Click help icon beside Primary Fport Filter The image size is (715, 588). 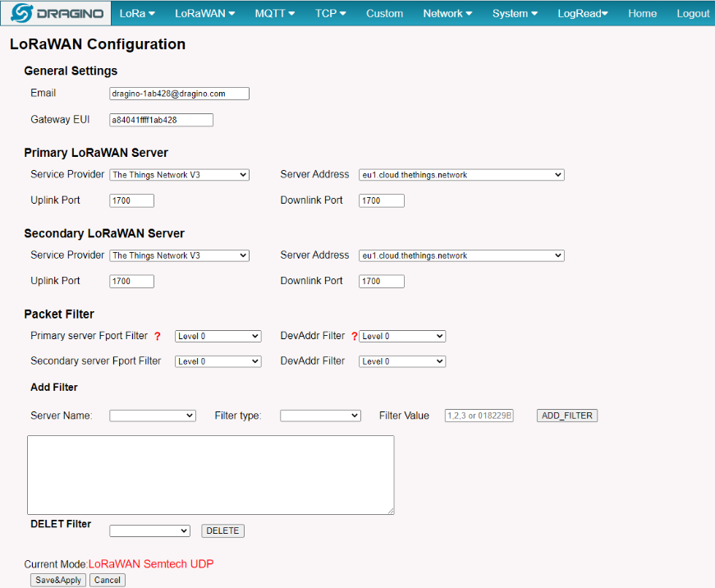coord(158,336)
